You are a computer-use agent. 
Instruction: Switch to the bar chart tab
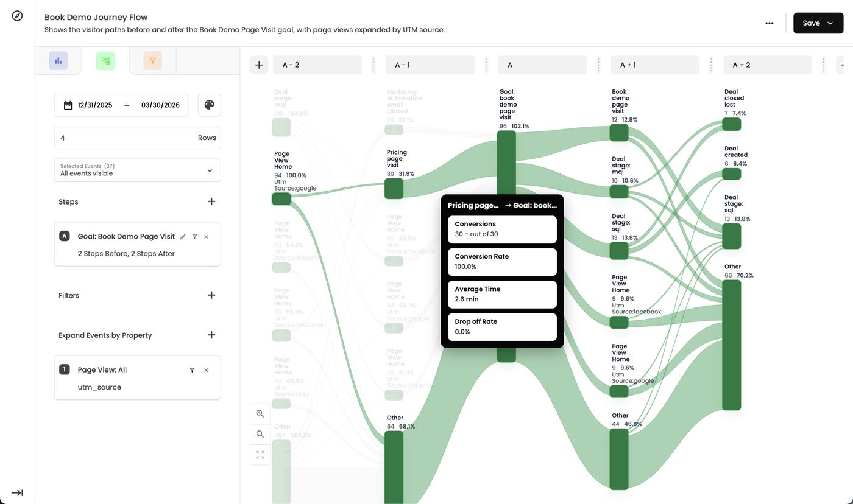tap(58, 61)
